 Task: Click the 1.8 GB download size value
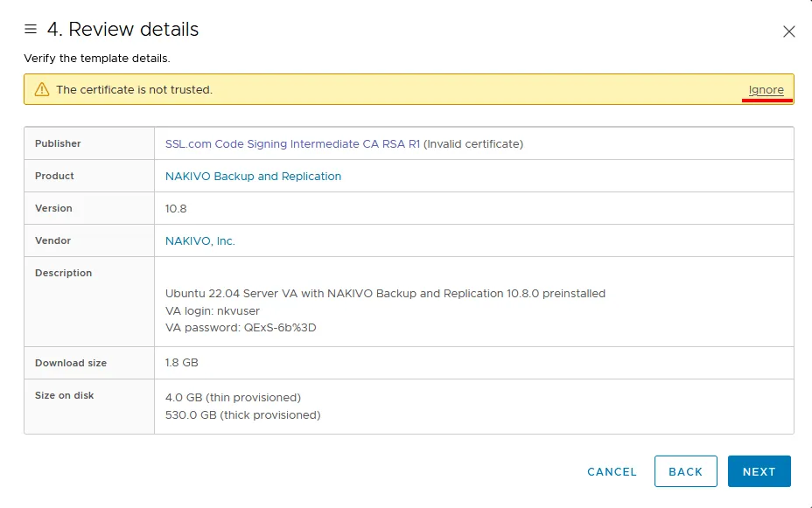(181, 363)
